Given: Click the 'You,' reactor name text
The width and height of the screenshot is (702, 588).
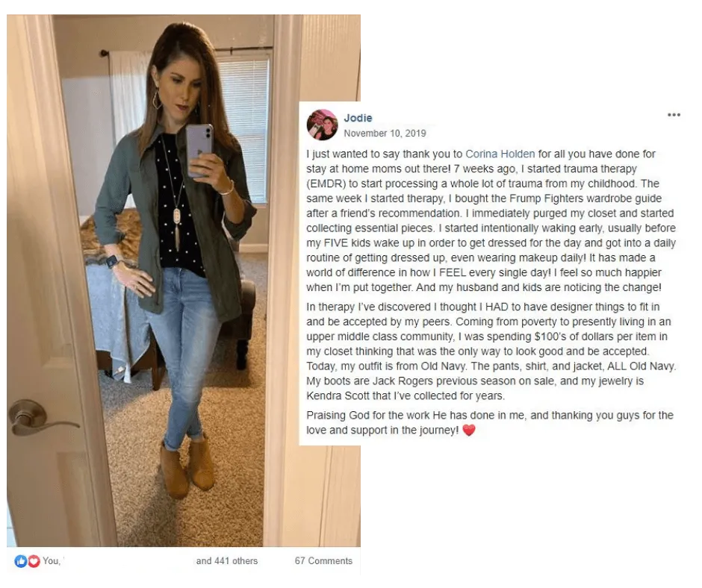Looking at the screenshot, I should (x=51, y=560).
